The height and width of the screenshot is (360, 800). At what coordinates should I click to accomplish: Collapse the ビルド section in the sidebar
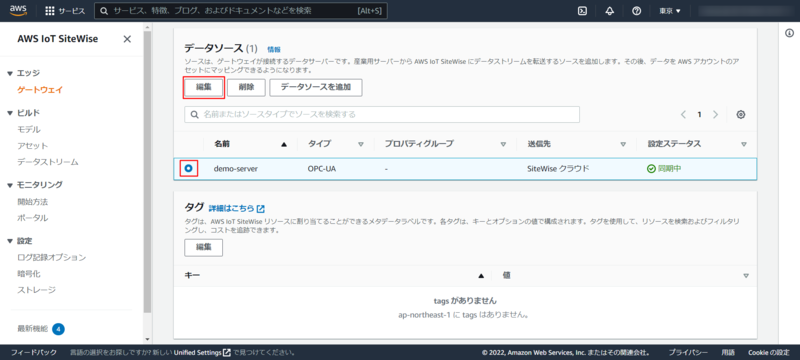(10, 113)
